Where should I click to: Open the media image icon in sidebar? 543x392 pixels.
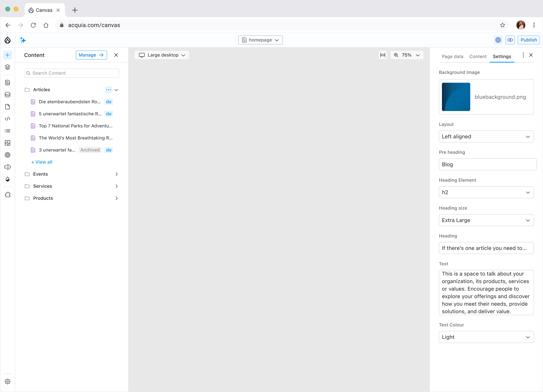click(8, 143)
